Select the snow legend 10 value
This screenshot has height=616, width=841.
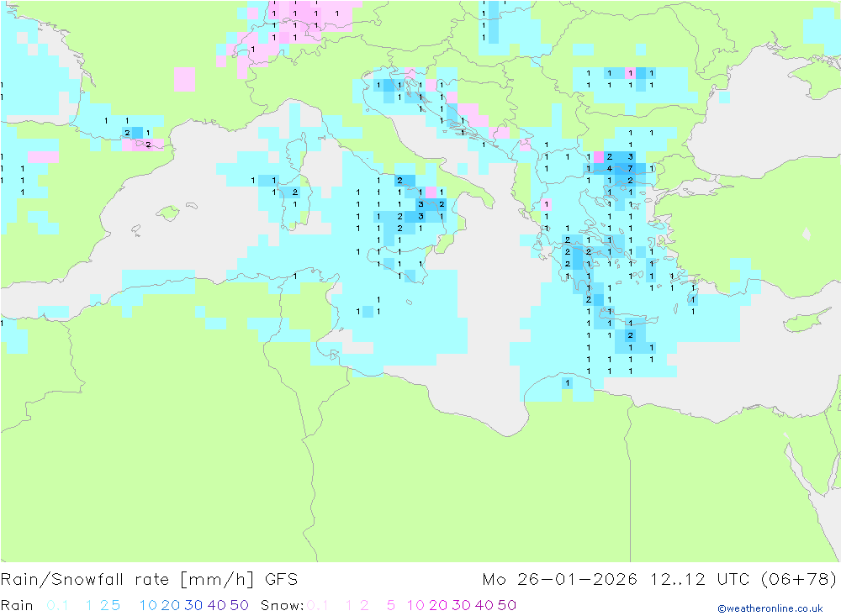point(415,605)
